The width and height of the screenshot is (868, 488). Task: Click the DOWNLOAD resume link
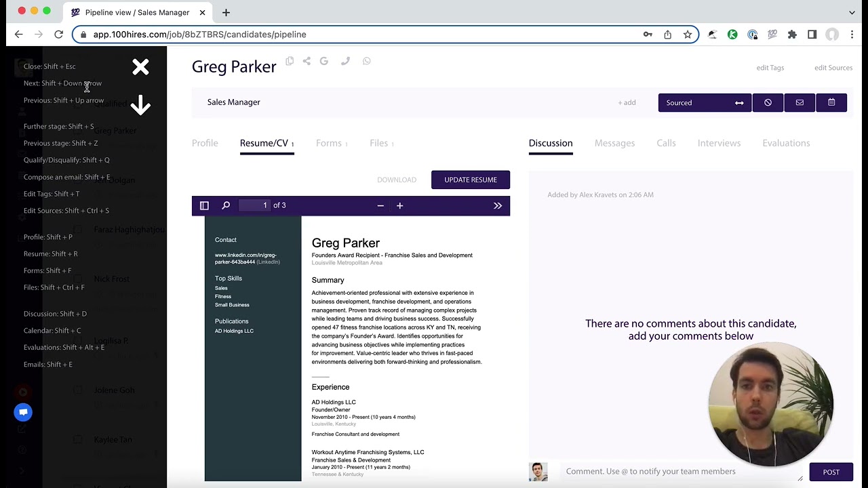tap(397, 180)
